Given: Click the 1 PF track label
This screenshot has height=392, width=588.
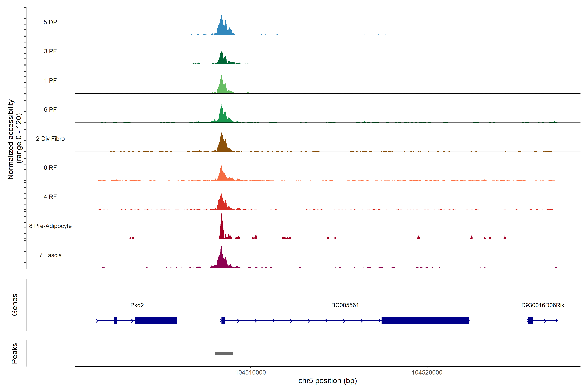Looking at the screenshot, I should coord(50,81).
